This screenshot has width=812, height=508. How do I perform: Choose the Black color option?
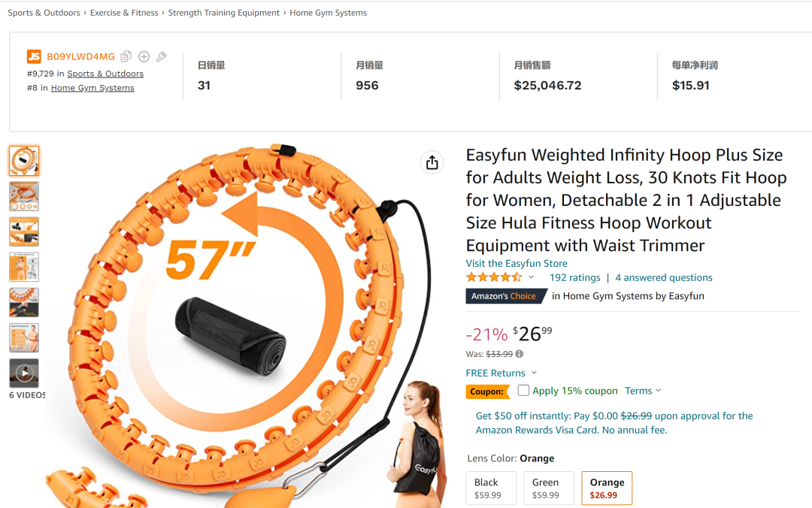click(x=491, y=488)
